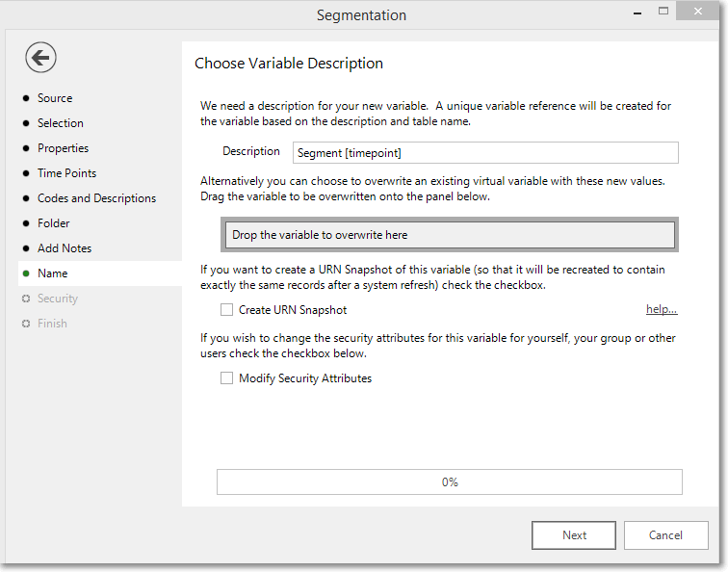Open the Codes and Descriptions step
Viewport: 728px width, 572px height.
click(96, 198)
